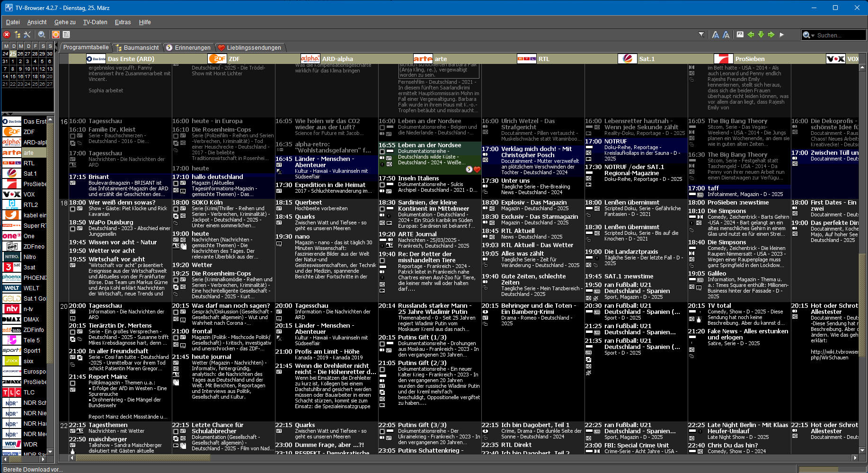
Task: Open the 20:15 TV total program entry
Action: [x=739, y=315]
